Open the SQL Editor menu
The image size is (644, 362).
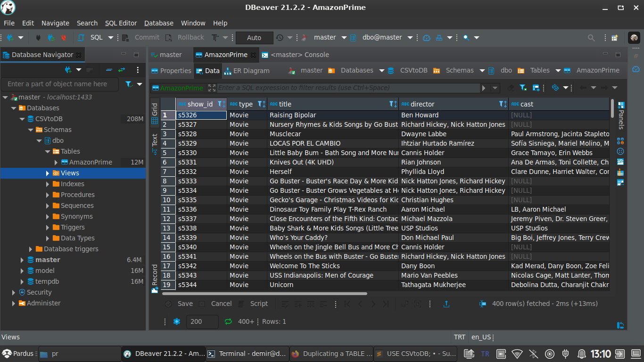pos(121,23)
